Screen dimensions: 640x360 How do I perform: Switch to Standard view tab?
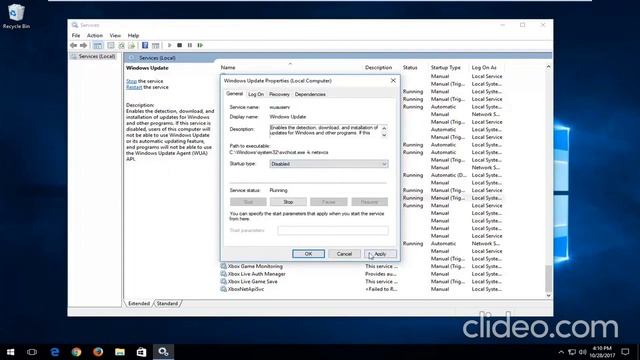(x=167, y=304)
